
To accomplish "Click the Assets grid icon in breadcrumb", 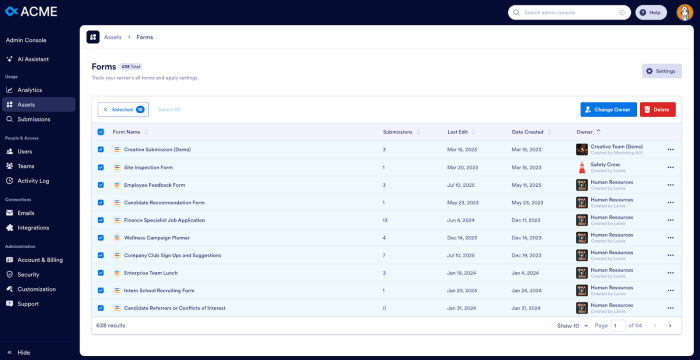I will point(93,37).
